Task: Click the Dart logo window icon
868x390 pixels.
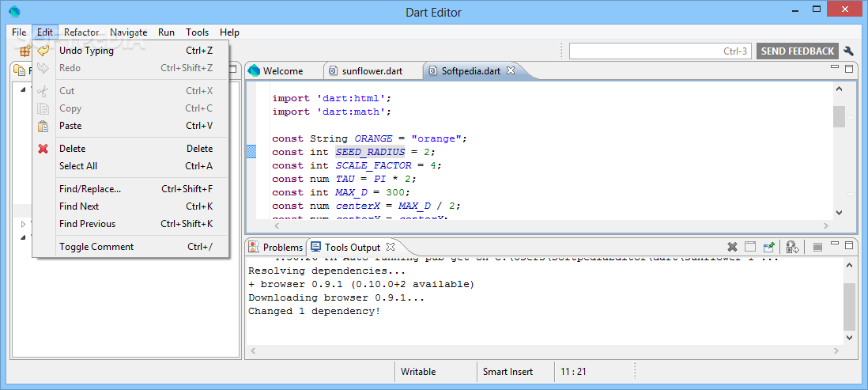Action: (x=16, y=11)
